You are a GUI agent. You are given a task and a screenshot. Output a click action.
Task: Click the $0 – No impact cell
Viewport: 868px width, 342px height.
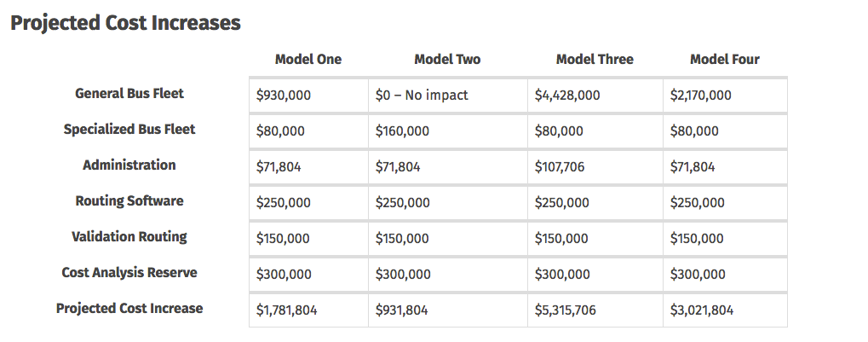click(x=423, y=96)
